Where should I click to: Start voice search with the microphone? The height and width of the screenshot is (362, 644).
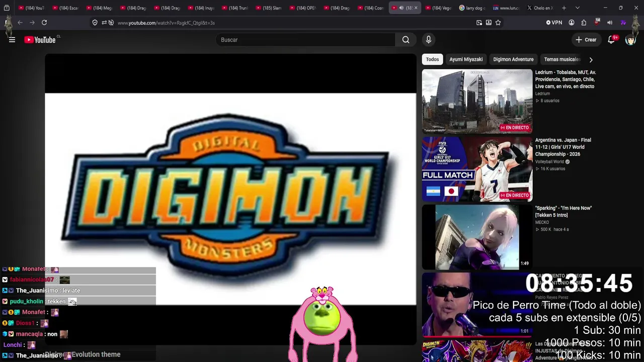(x=429, y=40)
